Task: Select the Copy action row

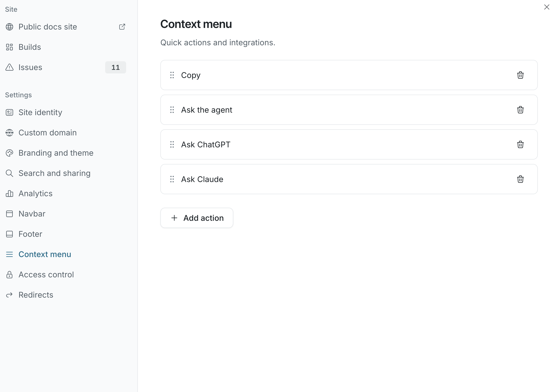Action: (x=349, y=75)
